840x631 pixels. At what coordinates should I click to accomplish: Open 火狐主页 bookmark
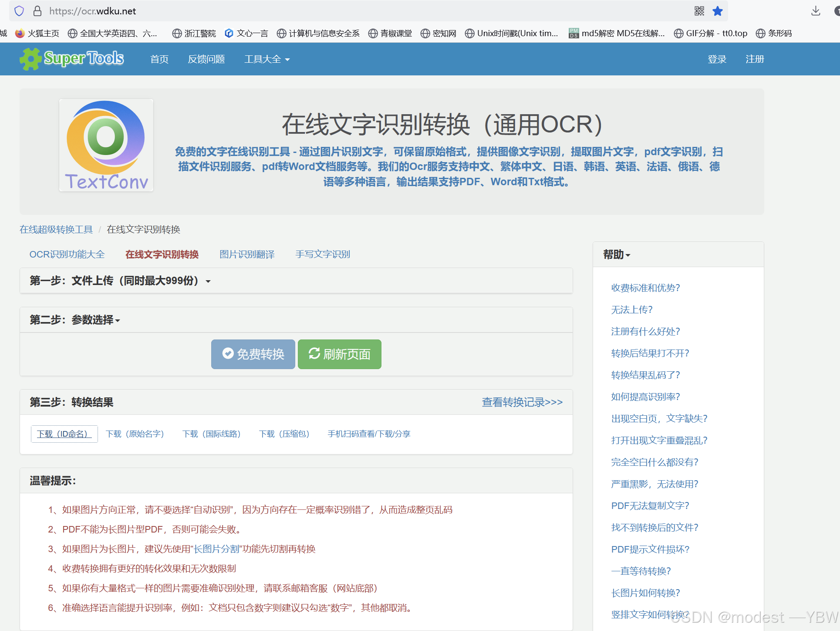coord(37,34)
